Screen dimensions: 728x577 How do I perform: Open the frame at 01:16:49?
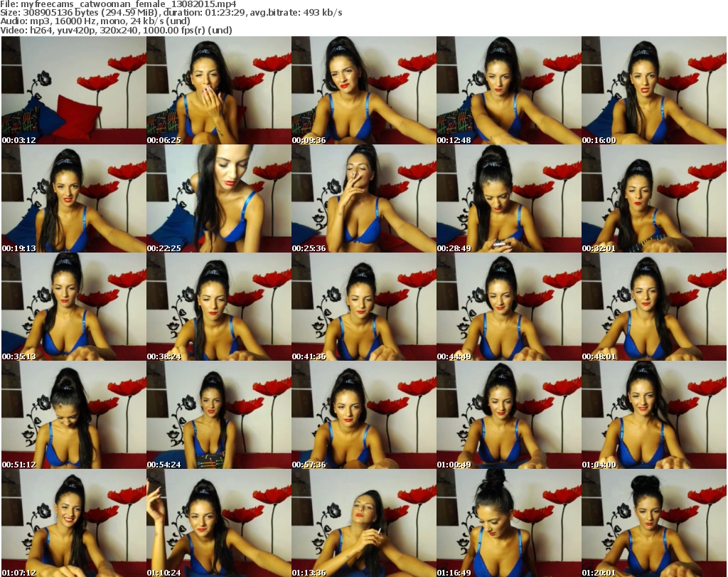tap(509, 523)
